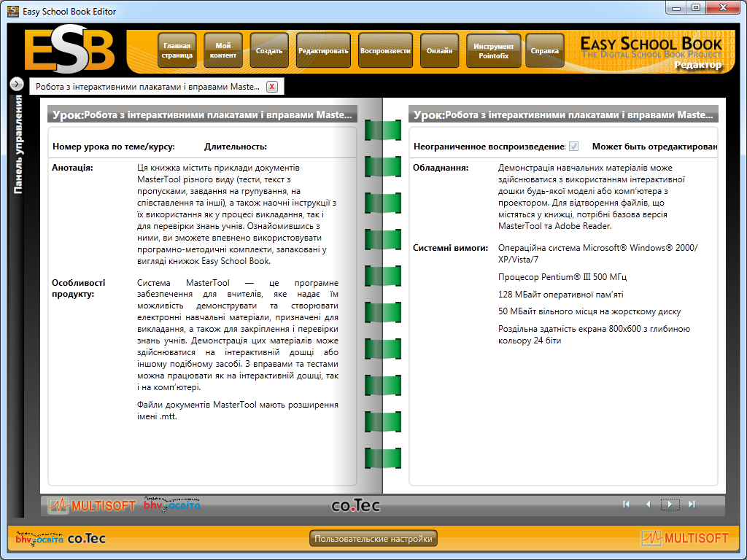Click the right page lesson title header
This screenshot has height=560, width=747.
(563, 114)
